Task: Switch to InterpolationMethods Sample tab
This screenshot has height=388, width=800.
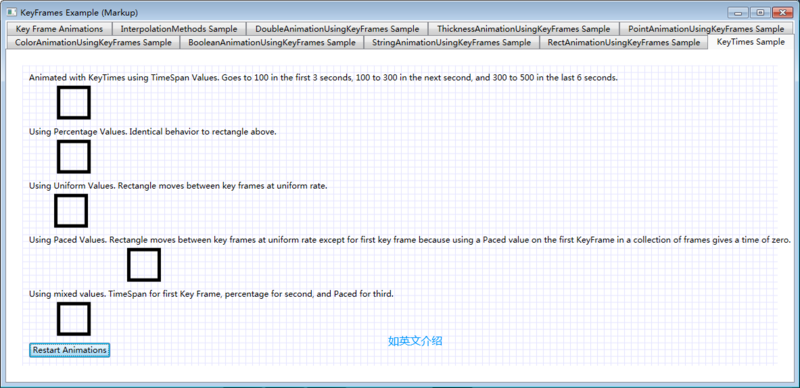Action: pyautogui.click(x=179, y=29)
